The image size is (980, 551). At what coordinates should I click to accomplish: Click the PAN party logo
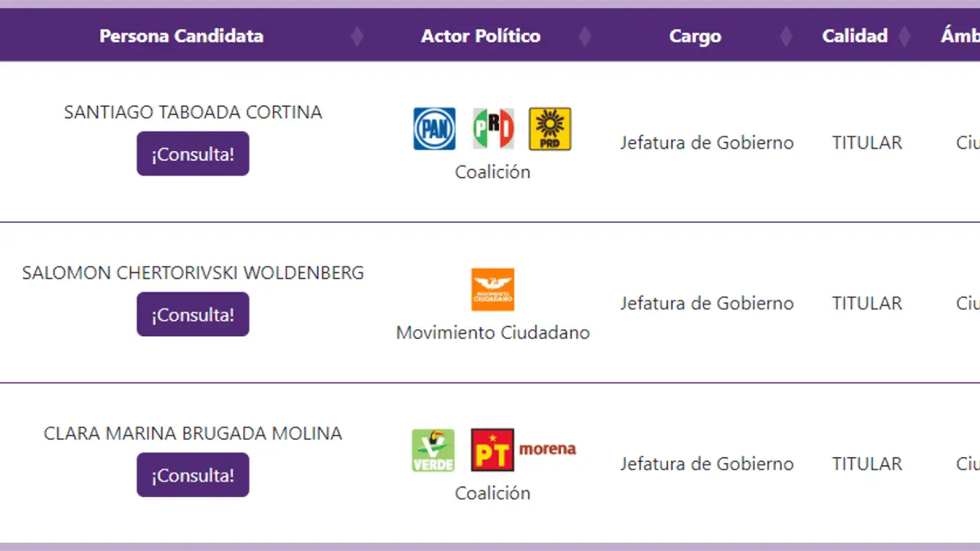pos(434,129)
